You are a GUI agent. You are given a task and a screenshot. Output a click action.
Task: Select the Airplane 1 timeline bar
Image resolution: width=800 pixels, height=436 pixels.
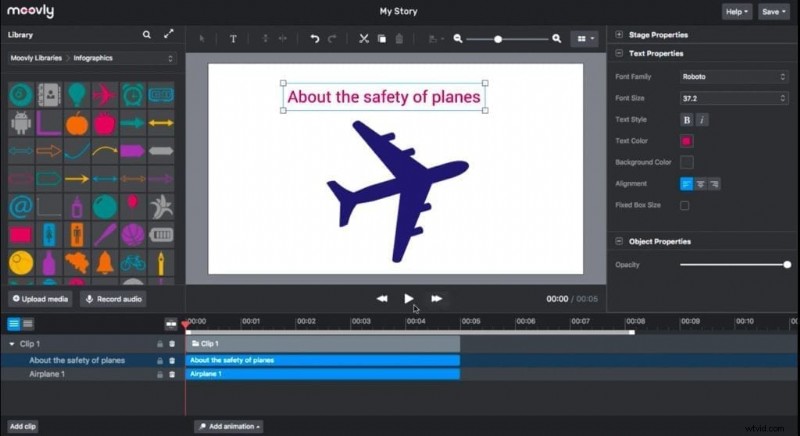(322, 374)
